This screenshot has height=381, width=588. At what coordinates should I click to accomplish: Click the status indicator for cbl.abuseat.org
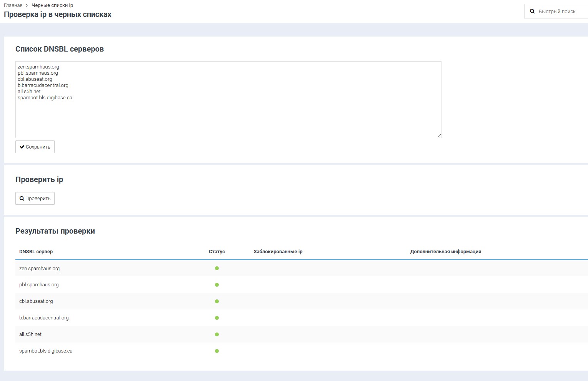217,301
